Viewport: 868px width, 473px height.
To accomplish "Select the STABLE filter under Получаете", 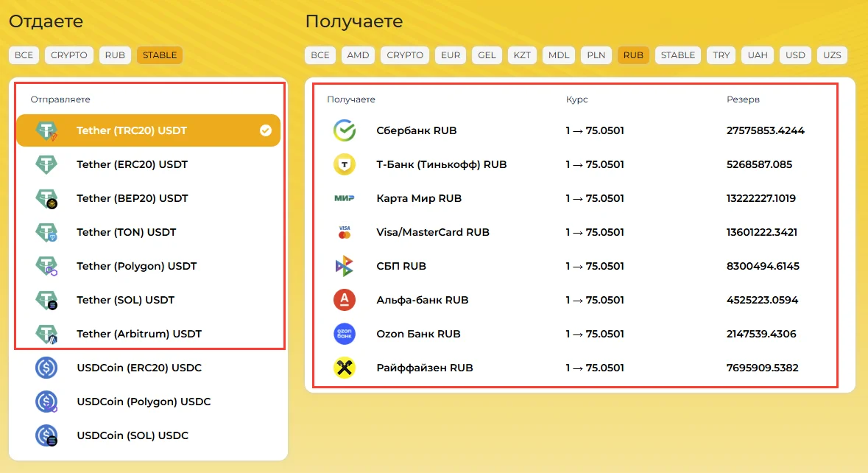I will [678, 55].
